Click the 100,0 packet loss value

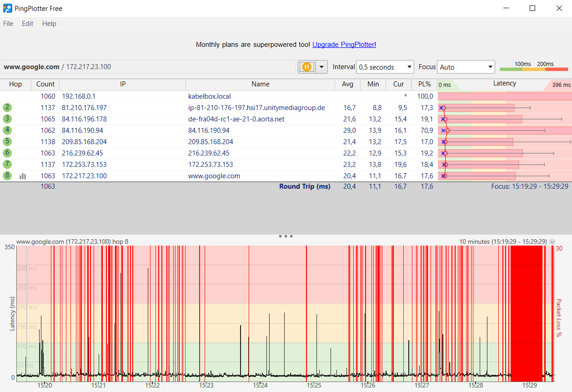pyautogui.click(x=425, y=96)
